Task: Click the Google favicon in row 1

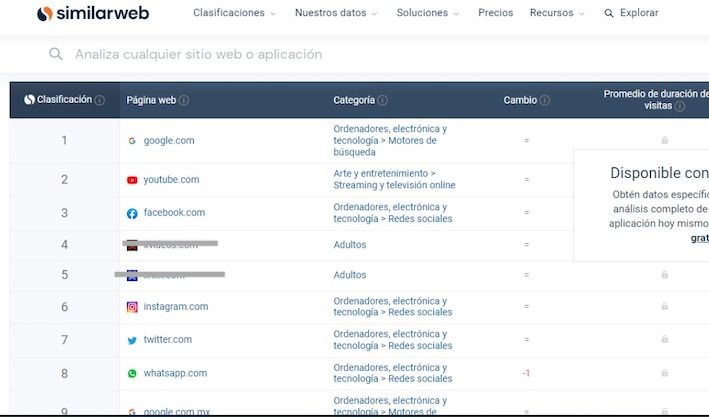Action: pyautogui.click(x=132, y=141)
